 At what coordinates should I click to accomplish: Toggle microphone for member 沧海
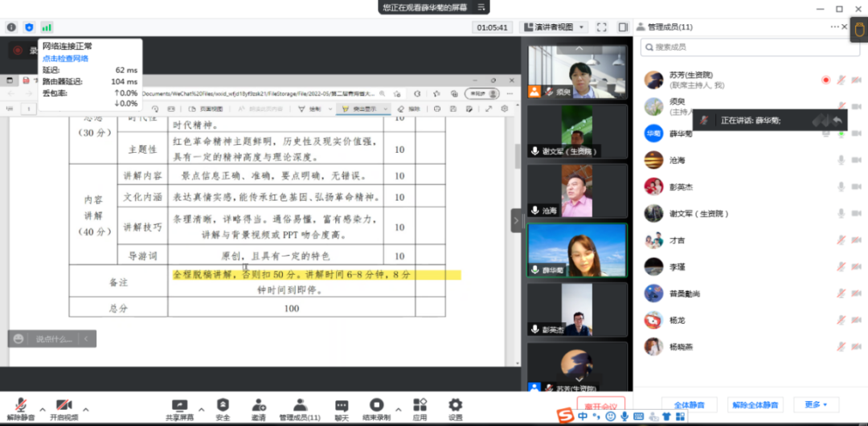click(841, 160)
